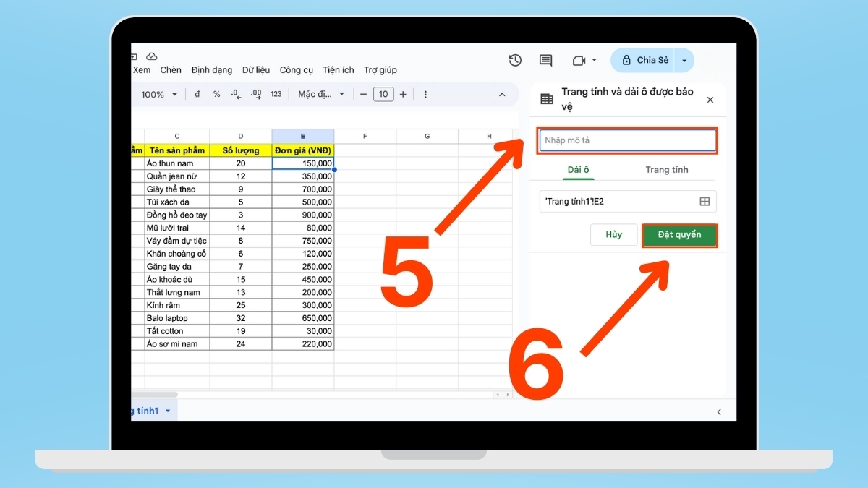Screen dimensions: 868x488
Task: Select the cell Balo laptop
Action: point(177,318)
